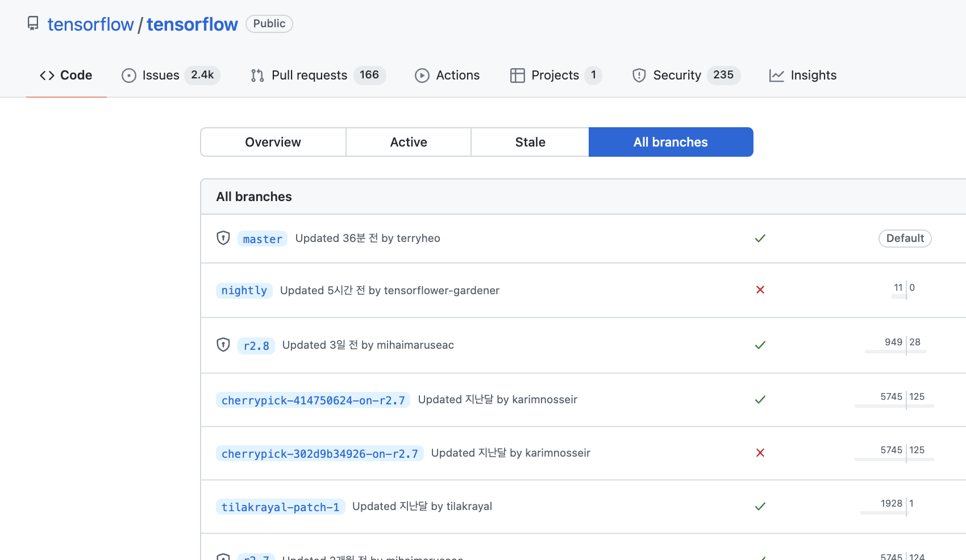The image size is (966, 560).
Task: Open the Code tab
Action: tap(66, 76)
